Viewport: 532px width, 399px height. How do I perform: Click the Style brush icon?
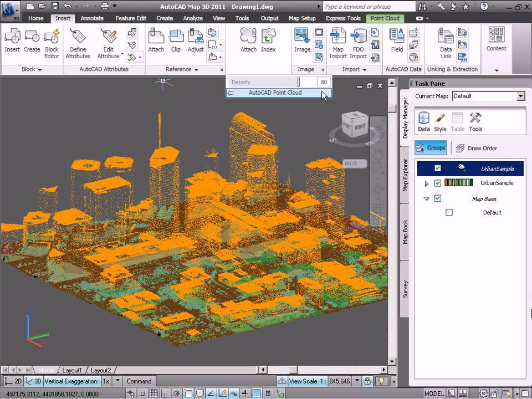click(x=440, y=122)
